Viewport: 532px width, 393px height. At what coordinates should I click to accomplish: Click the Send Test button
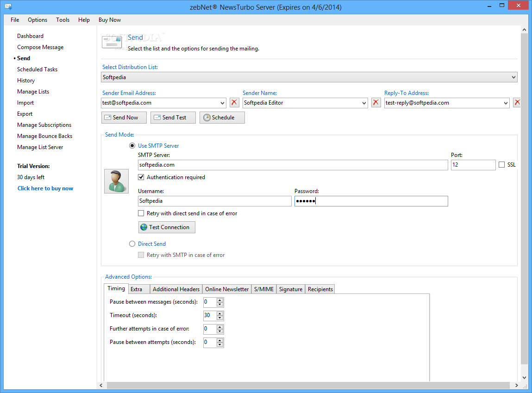pos(173,117)
